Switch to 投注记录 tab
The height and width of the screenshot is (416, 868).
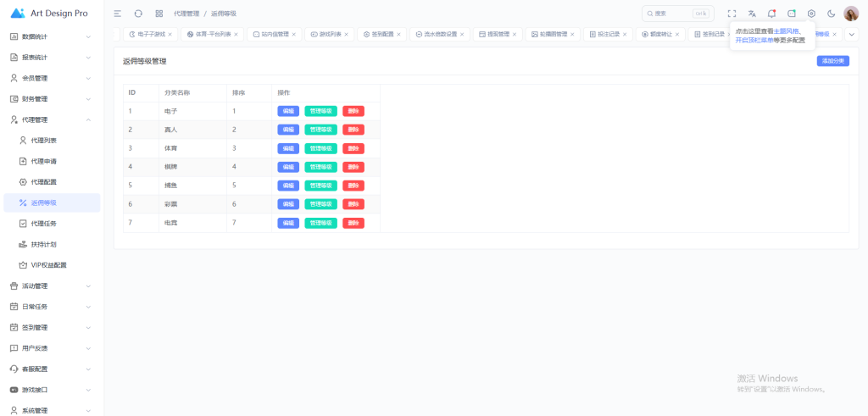608,34
